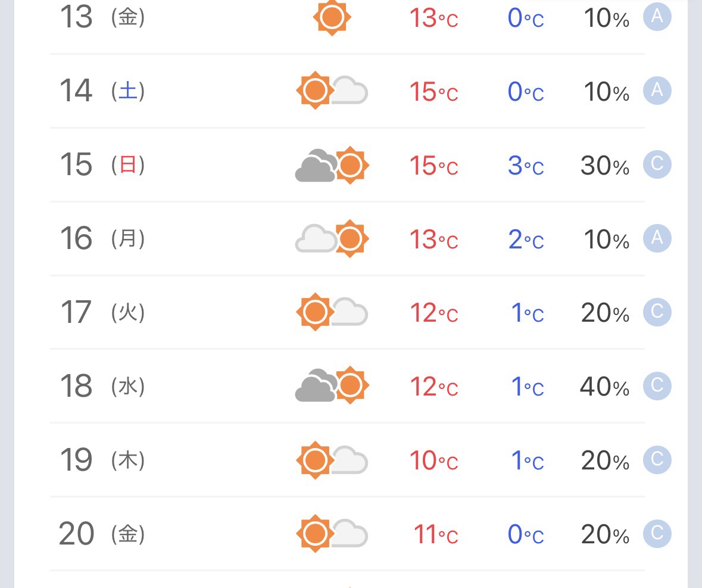The image size is (702, 588).
Task: Click the weather icon for Monday 16
Action: [332, 239]
